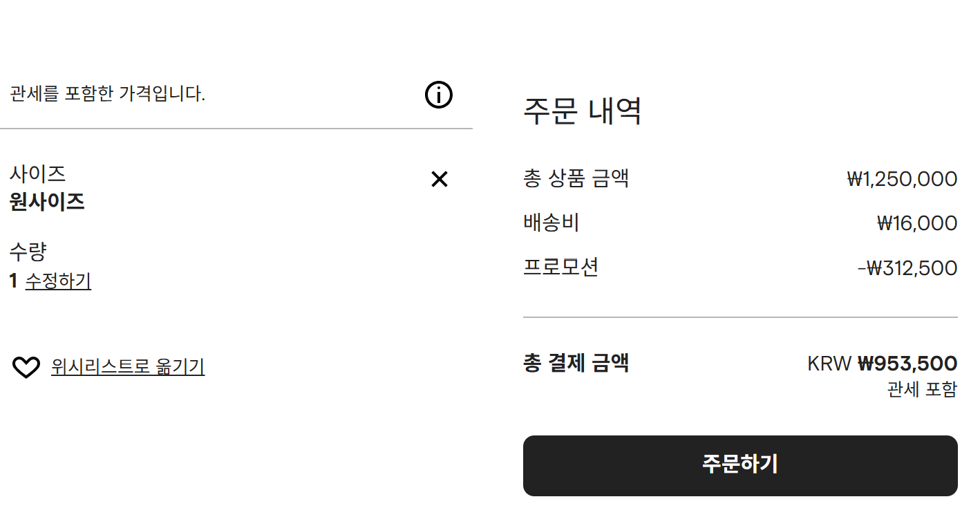Click the KRW currency label

[829, 363]
